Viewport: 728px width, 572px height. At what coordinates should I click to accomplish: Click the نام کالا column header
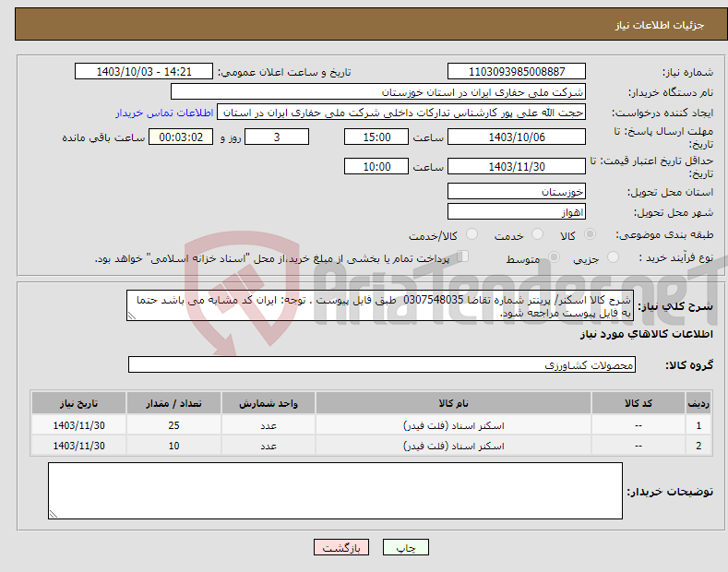453,403
